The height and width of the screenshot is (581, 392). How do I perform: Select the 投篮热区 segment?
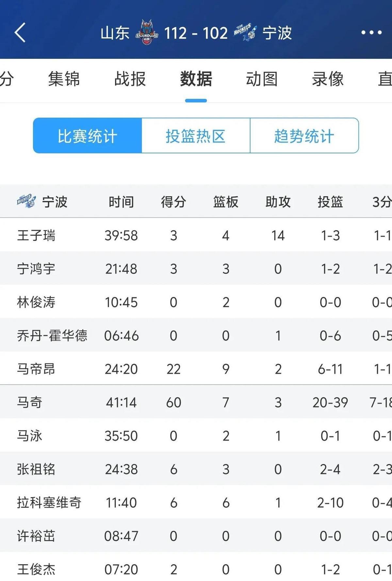click(x=196, y=136)
